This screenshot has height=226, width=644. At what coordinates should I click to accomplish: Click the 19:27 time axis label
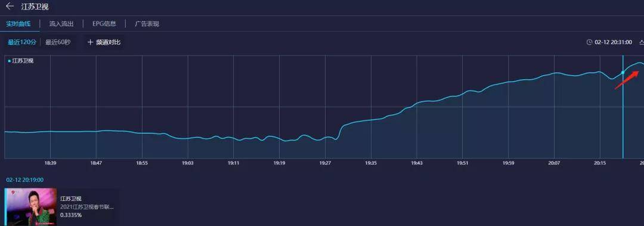point(325,163)
